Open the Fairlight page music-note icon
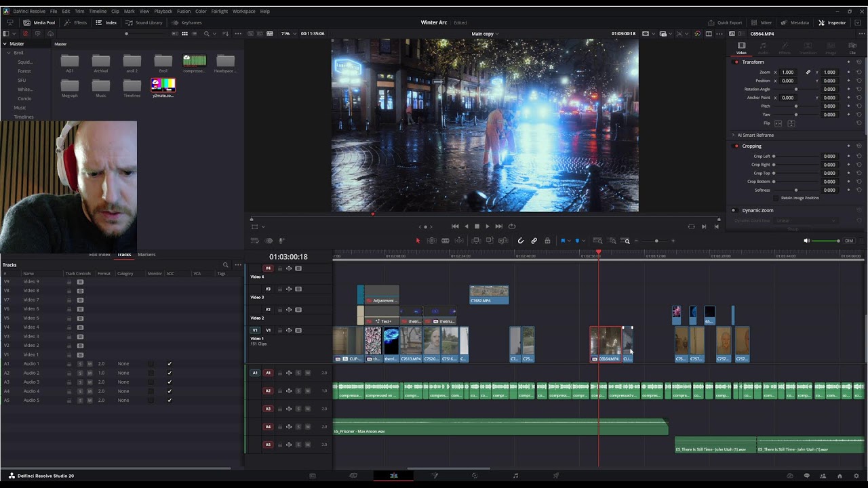 515,476
